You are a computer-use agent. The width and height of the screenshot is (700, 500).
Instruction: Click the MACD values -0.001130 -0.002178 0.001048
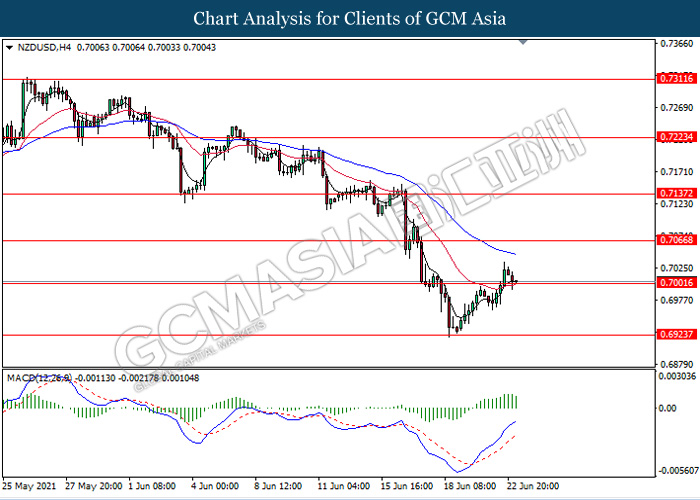138,378
